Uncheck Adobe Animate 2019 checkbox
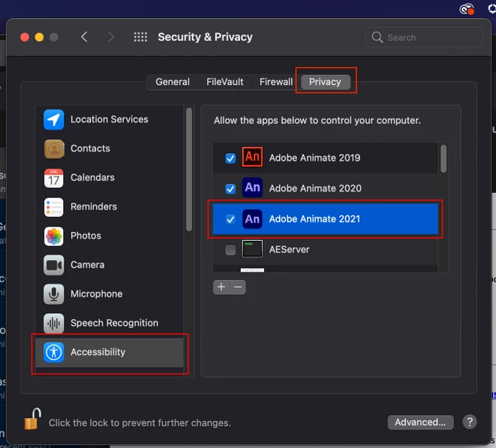 click(230, 158)
